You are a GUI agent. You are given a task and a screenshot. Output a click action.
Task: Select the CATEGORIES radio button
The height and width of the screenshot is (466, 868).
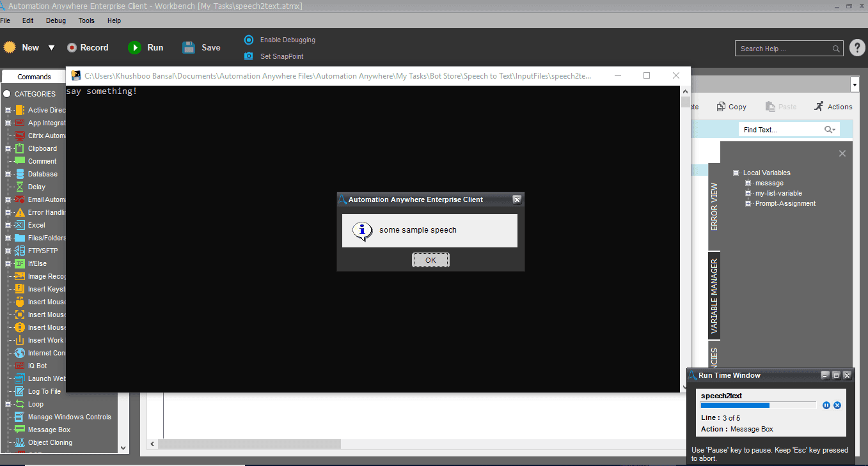(x=7, y=94)
